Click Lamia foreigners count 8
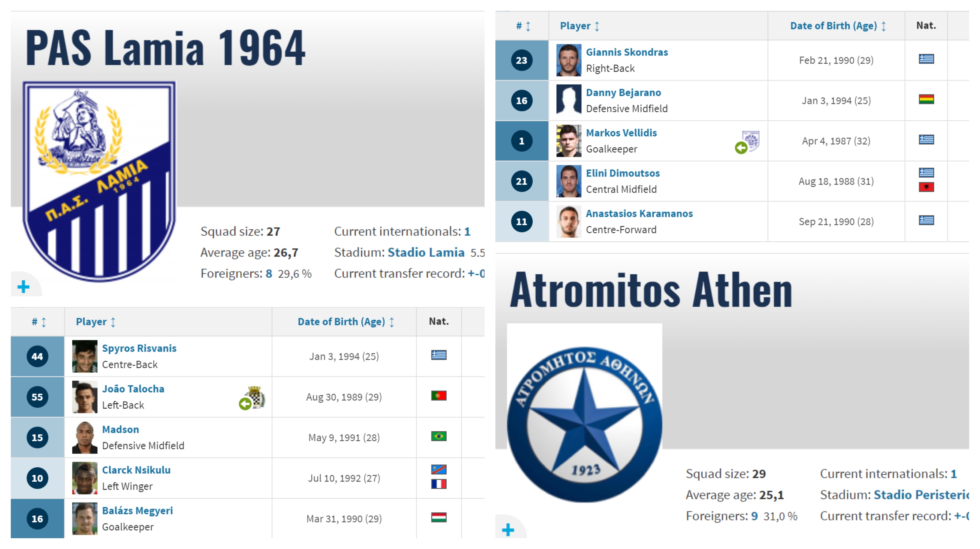 269,273
